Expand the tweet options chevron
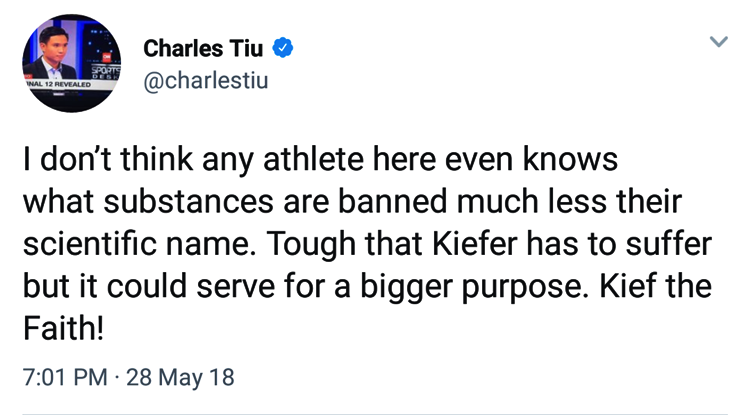The height and width of the screenshot is (415, 750). coord(718,42)
